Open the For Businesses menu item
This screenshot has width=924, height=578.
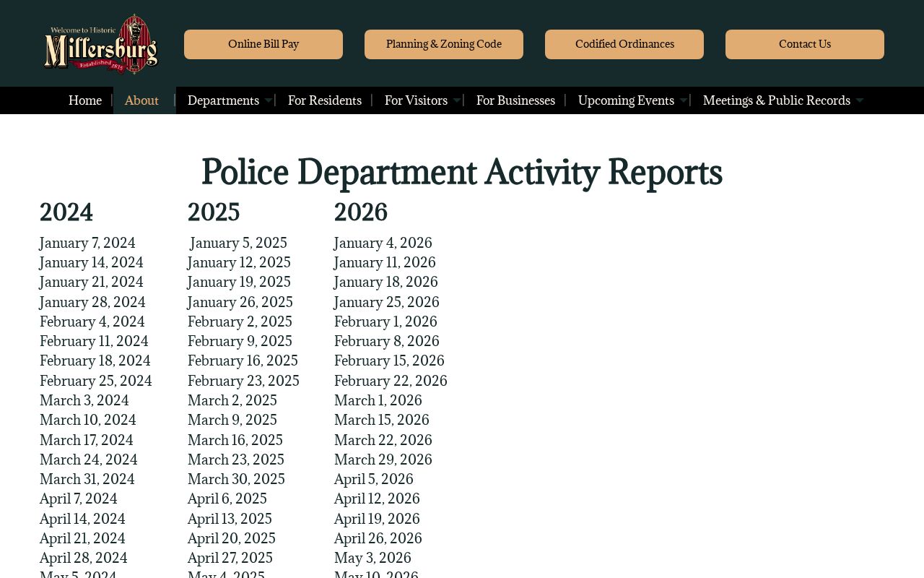coord(515,100)
